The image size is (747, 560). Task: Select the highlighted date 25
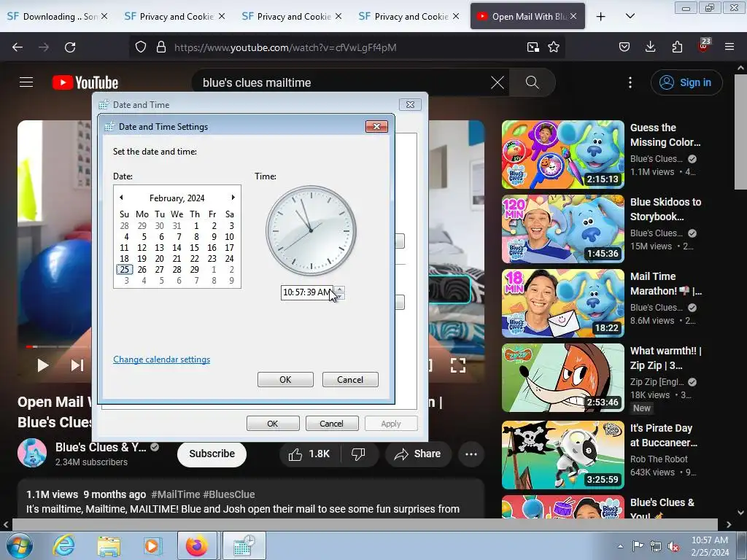pyautogui.click(x=124, y=270)
